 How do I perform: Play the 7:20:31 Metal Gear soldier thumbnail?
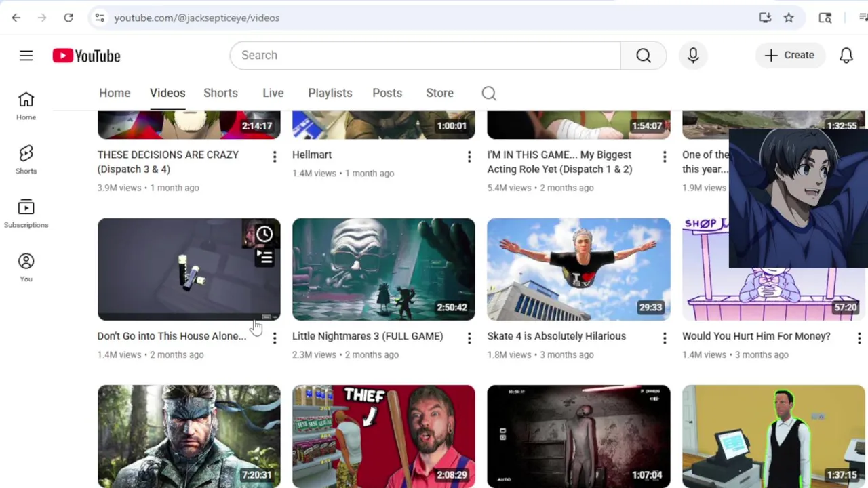[x=189, y=436]
